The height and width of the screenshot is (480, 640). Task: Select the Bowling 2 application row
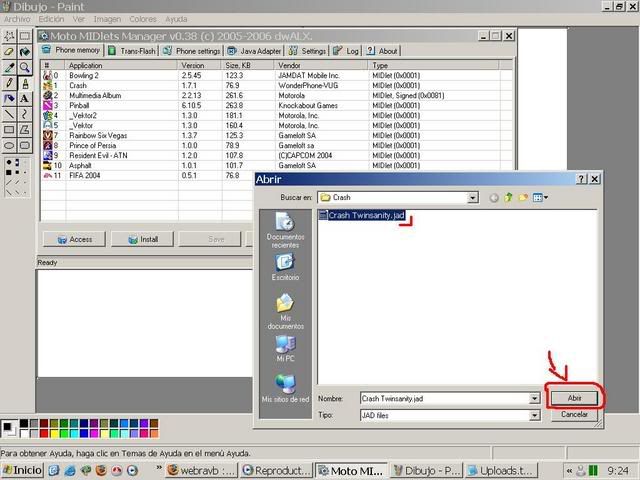click(276, 76)
